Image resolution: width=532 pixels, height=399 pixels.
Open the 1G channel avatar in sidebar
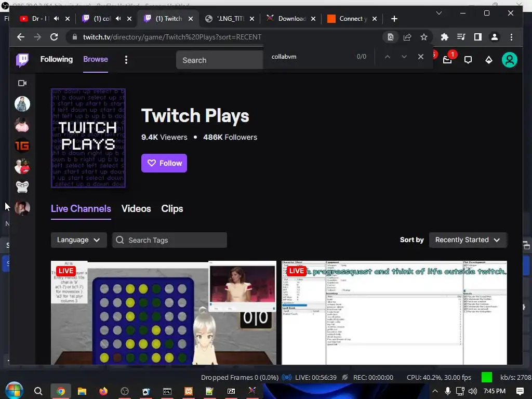[22, 146]
